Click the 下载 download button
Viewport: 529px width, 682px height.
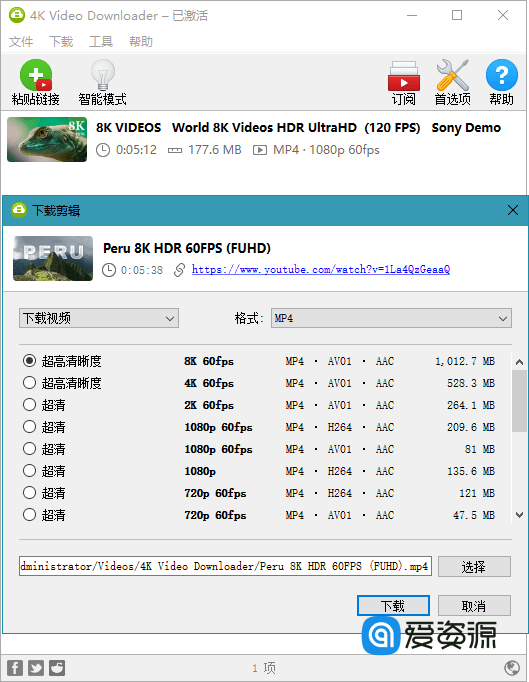click(393, 606)
